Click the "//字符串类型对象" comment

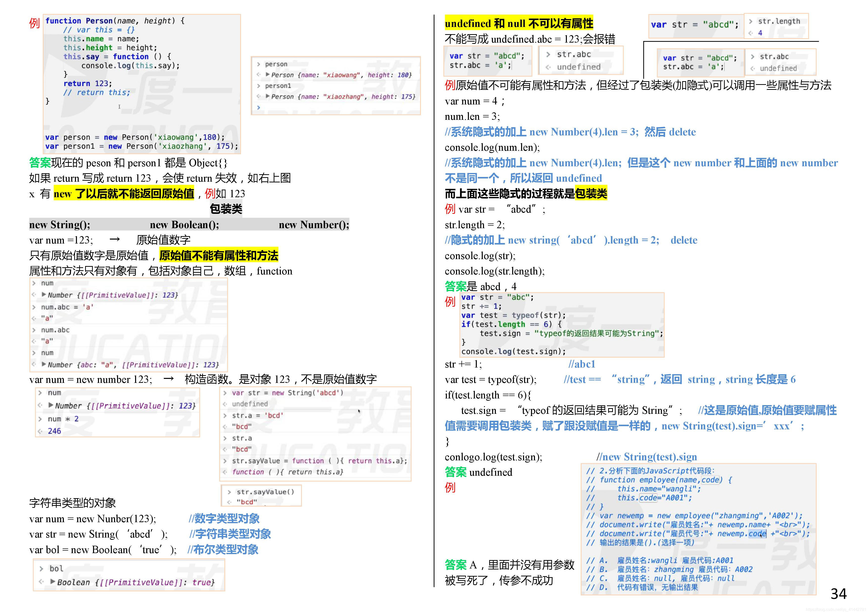click(x=230, y=534)
